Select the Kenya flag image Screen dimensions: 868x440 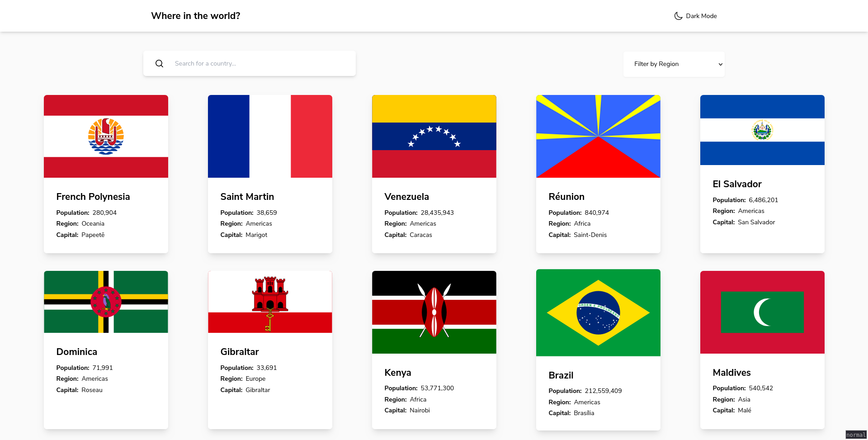tap(434, 312)
